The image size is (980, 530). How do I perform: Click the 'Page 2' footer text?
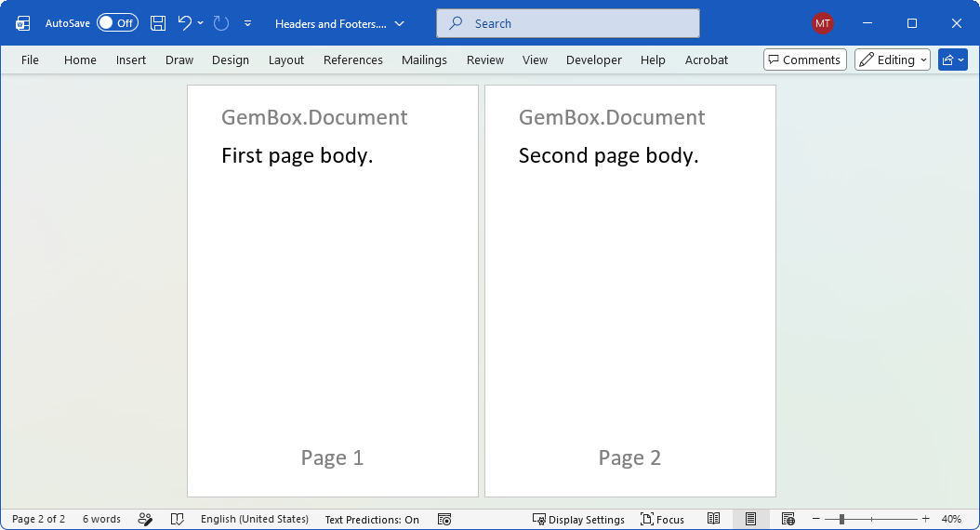click(x=629, y=458)
